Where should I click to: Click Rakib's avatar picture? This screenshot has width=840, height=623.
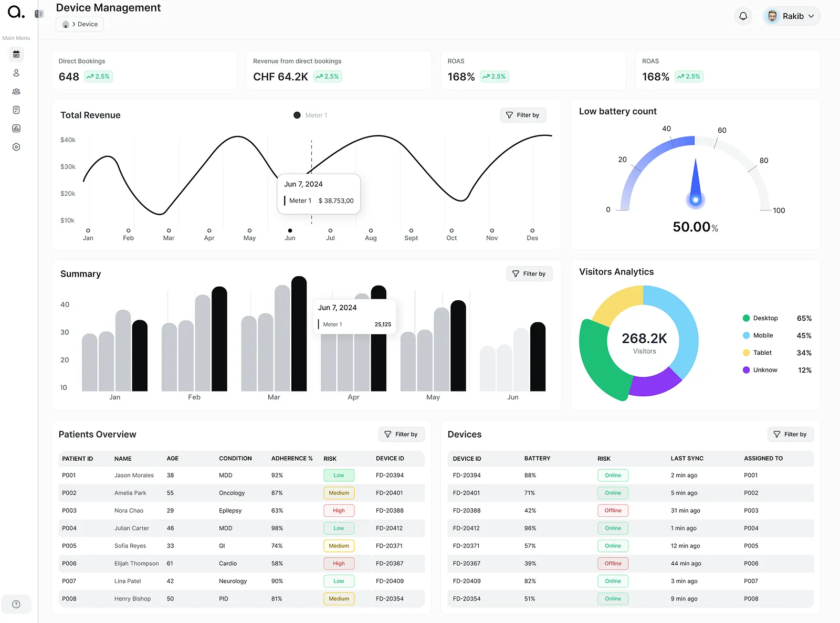772,16
